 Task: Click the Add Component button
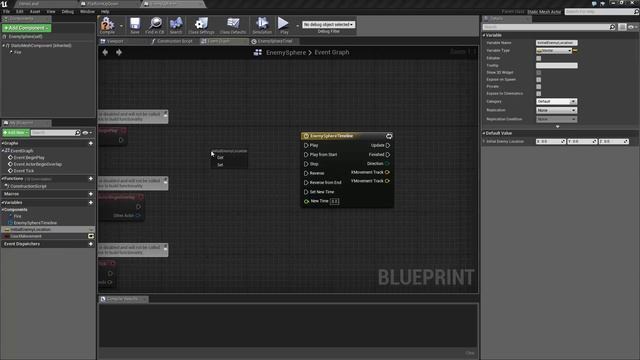click(27, 28)
